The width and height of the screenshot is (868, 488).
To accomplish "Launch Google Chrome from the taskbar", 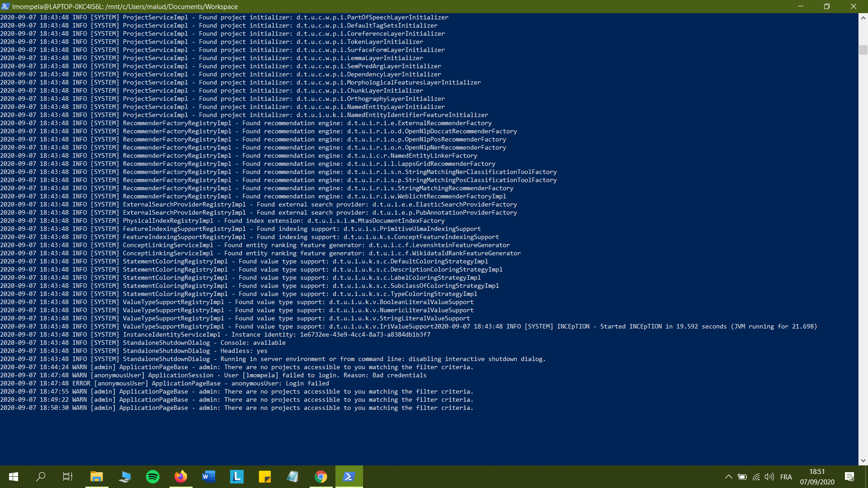I will coord(321,477).
